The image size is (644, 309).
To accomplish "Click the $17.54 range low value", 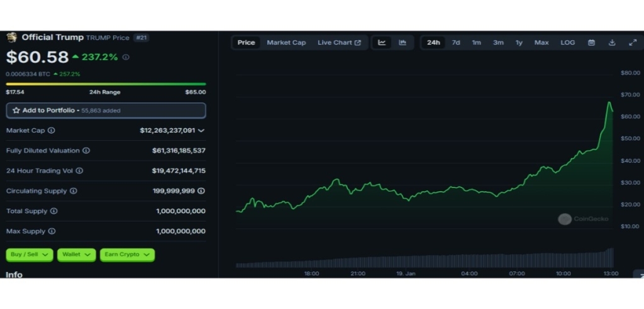I will pos(15,92).
